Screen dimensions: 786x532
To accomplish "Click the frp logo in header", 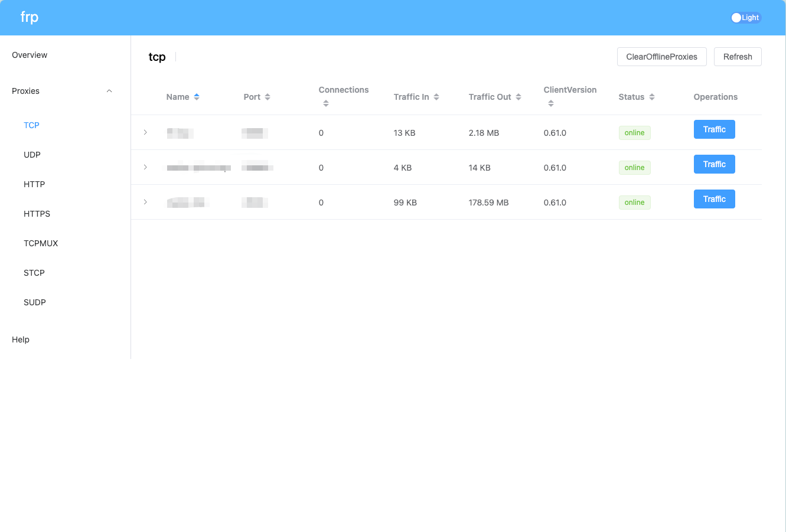I will click(x=30, y=17).
